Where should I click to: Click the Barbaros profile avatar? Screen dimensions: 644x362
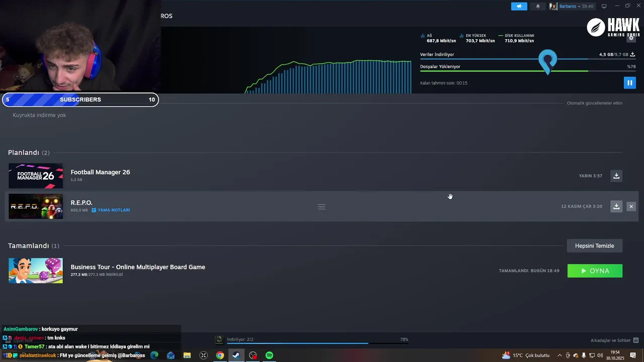pos(553,6)
